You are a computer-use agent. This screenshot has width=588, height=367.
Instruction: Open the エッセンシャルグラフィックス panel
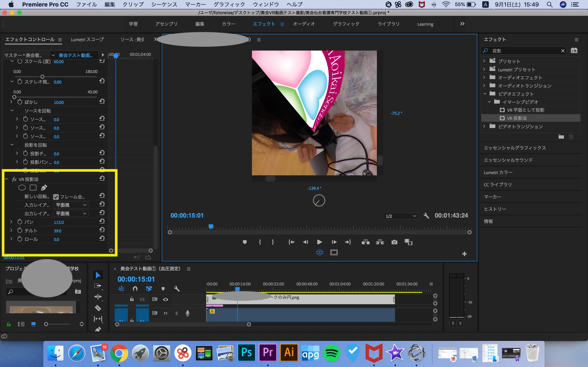coord(515,148)
